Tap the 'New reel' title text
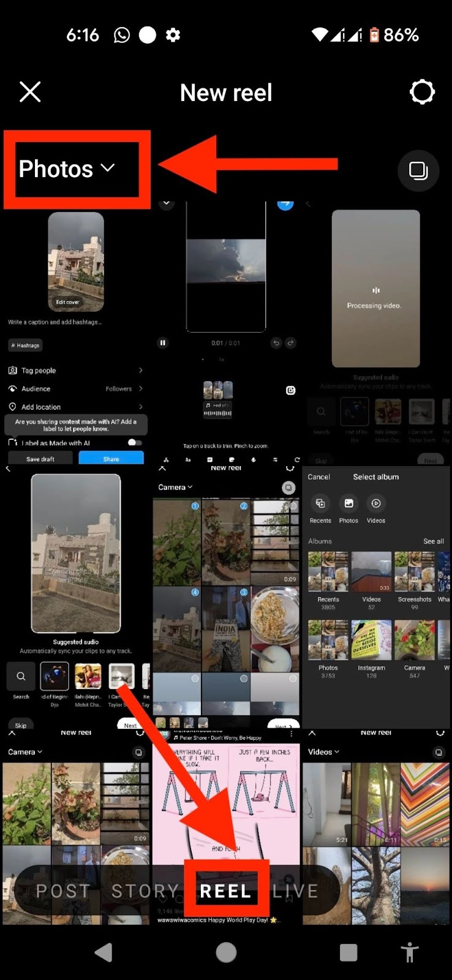The image size is (452, 980). 226,92
